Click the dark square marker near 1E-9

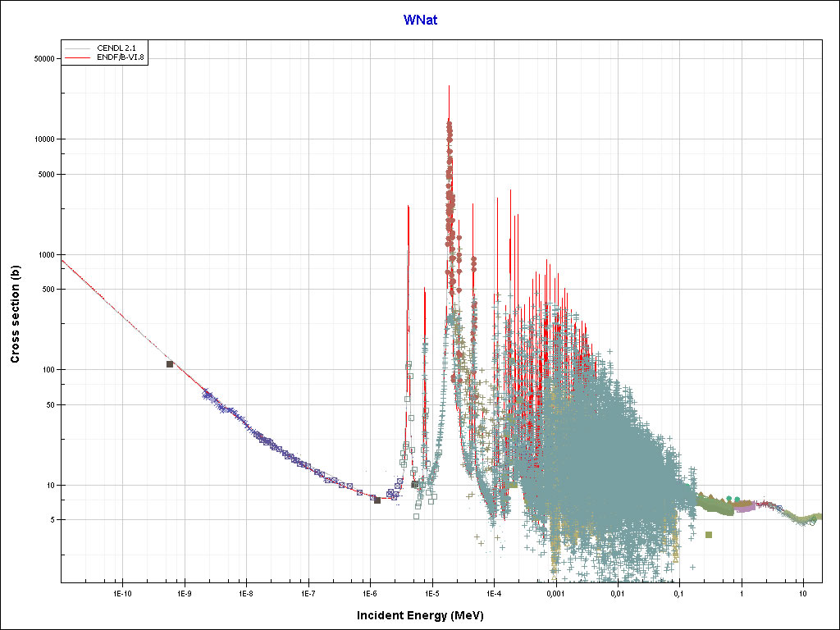point(170,364)
